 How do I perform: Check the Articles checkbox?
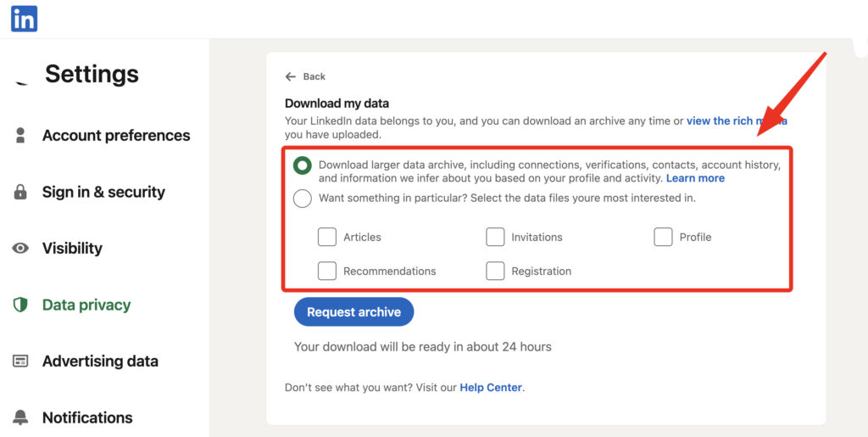tap(327, 237)
